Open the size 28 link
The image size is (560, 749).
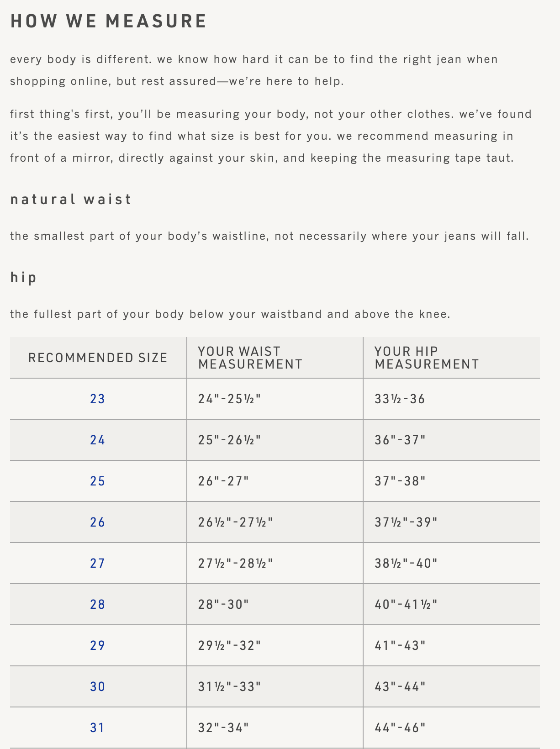point(98,605)
